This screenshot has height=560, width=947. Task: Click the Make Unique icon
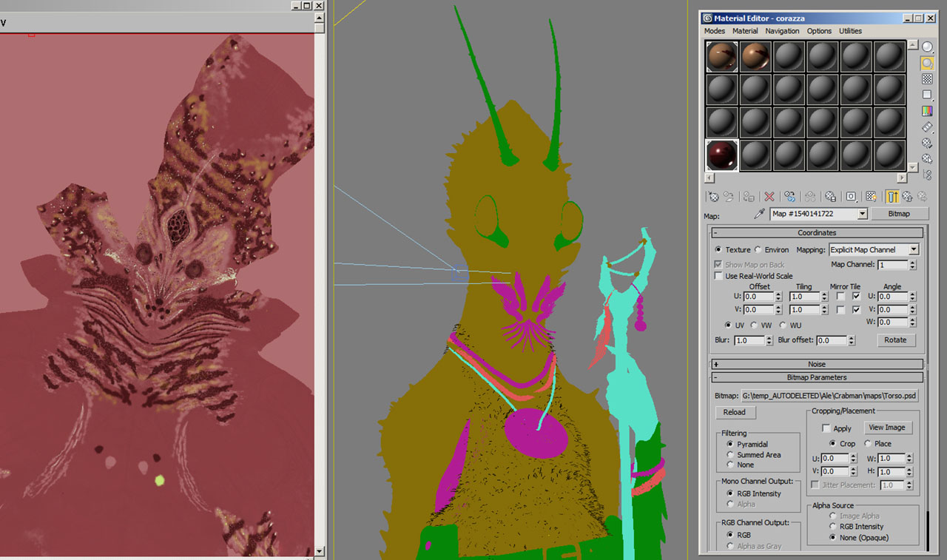point(810,196)
